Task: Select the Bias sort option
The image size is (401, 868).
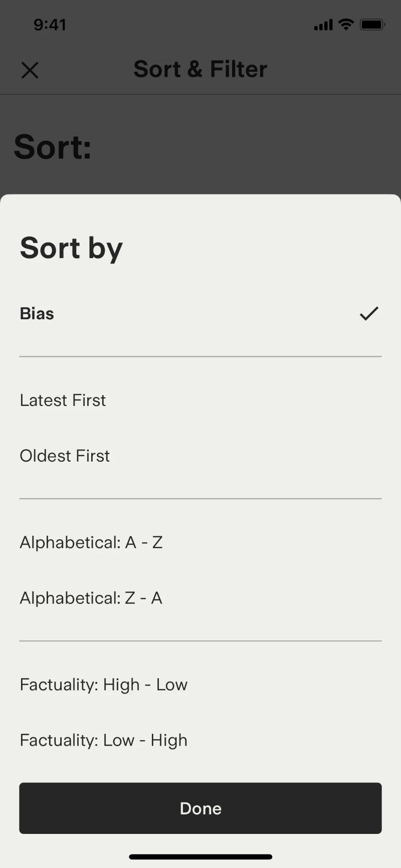Action: tap(37, 313)
